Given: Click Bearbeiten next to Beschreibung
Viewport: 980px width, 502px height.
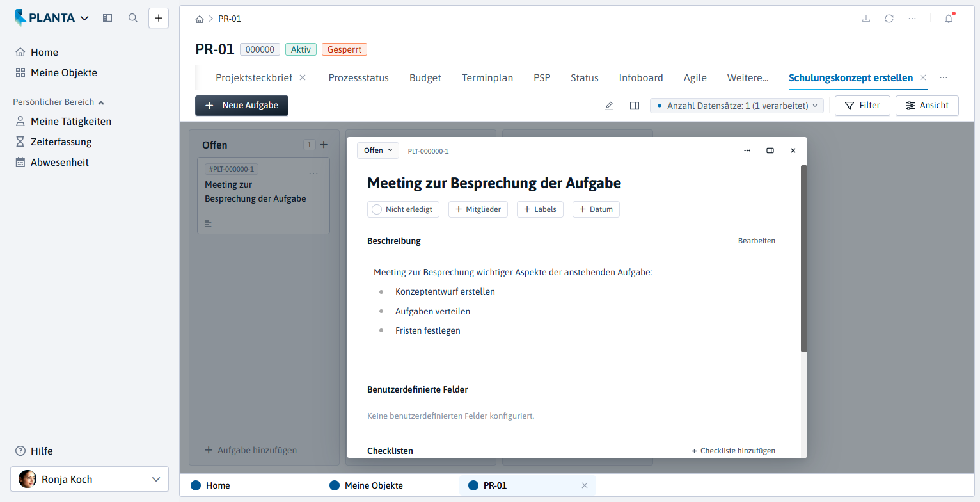Looking at the screenshot, I should 757,241.
